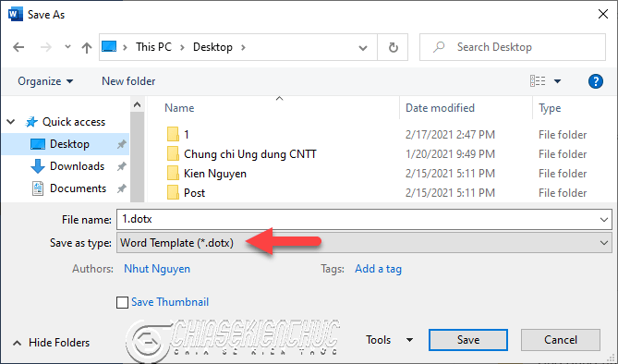The height and width of the screenshot is (364, 618).
Task: Open the Tools dropdown menu
Action: (x=389, y=340)
